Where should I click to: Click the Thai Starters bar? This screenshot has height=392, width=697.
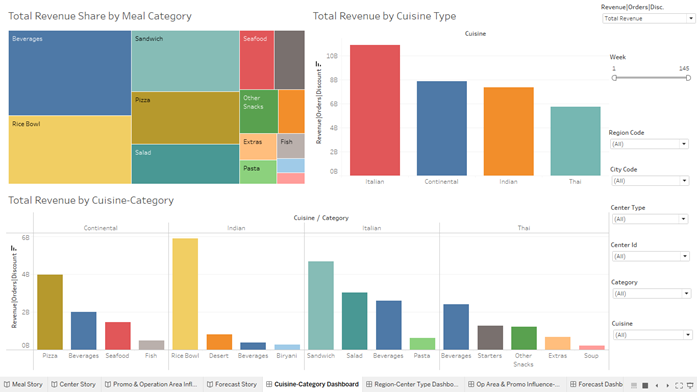pyautogui.click(x=490, y=337)
